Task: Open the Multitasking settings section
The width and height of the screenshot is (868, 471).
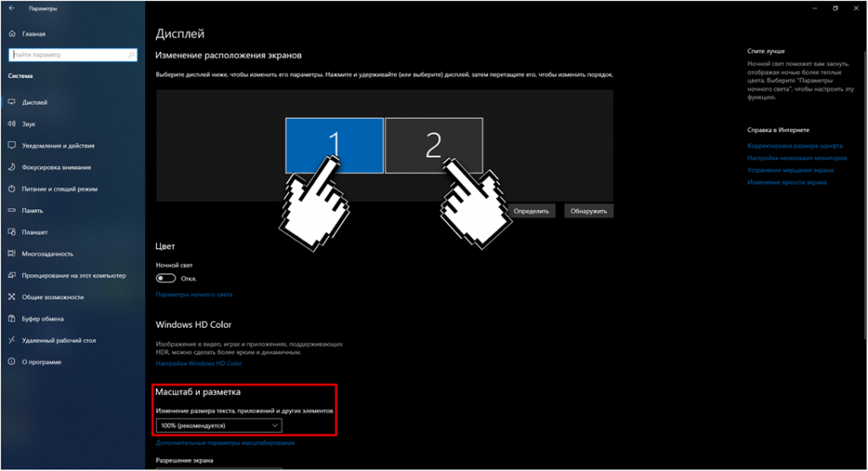Action: [47, 253]
